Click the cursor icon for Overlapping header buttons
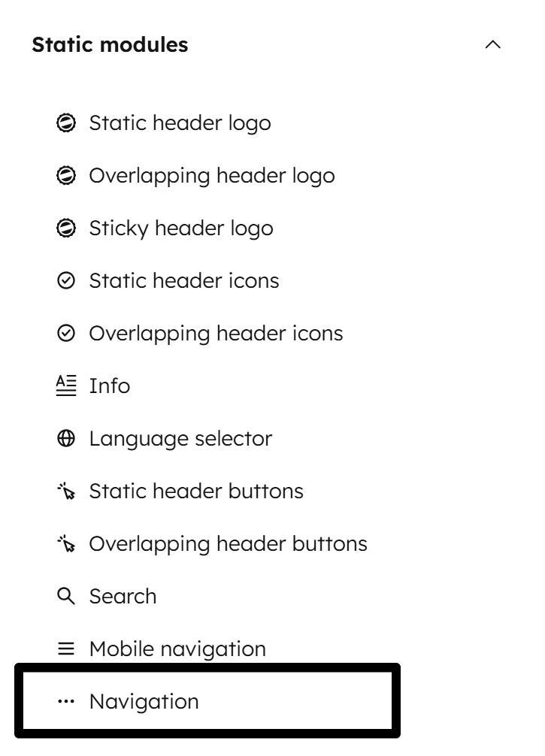The image size is (545, 756). [67, 543]
